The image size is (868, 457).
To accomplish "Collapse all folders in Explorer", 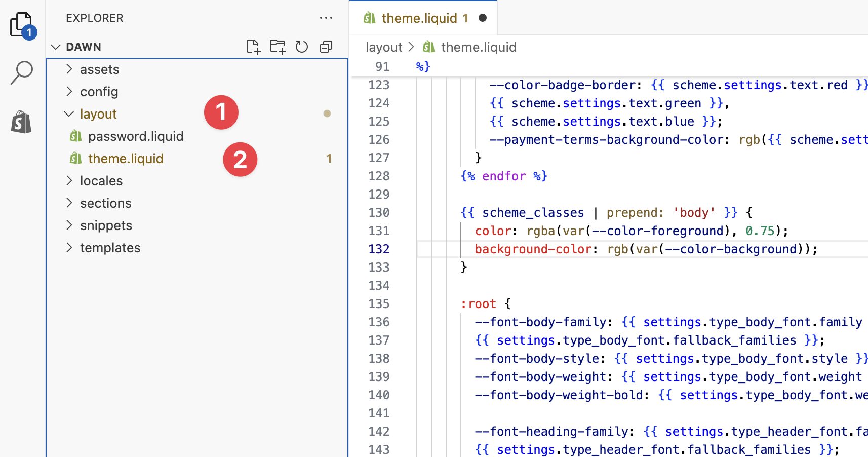I will (326, 47).
